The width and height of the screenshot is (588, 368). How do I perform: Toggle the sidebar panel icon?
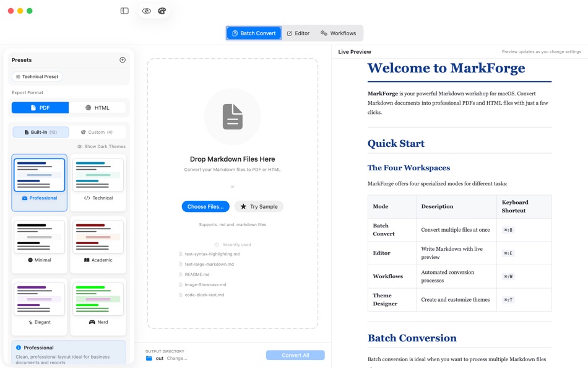click(x=124, y=11)
